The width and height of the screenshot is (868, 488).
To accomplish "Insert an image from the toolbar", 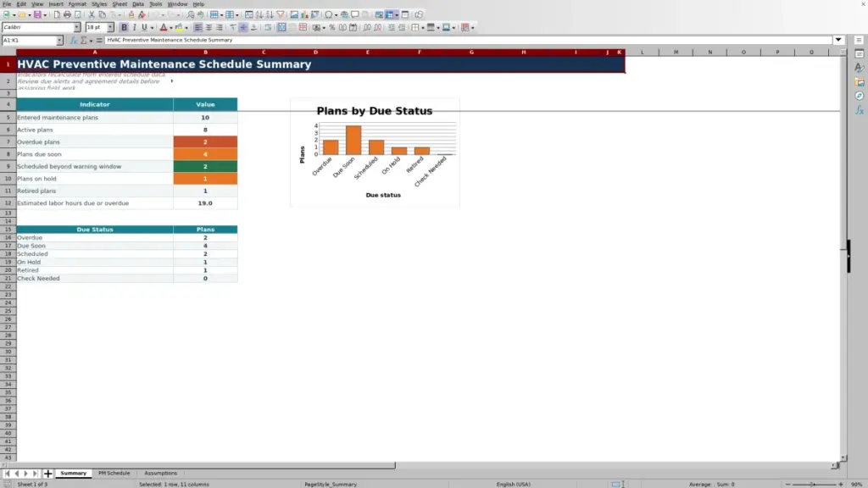I will (294, 14).
